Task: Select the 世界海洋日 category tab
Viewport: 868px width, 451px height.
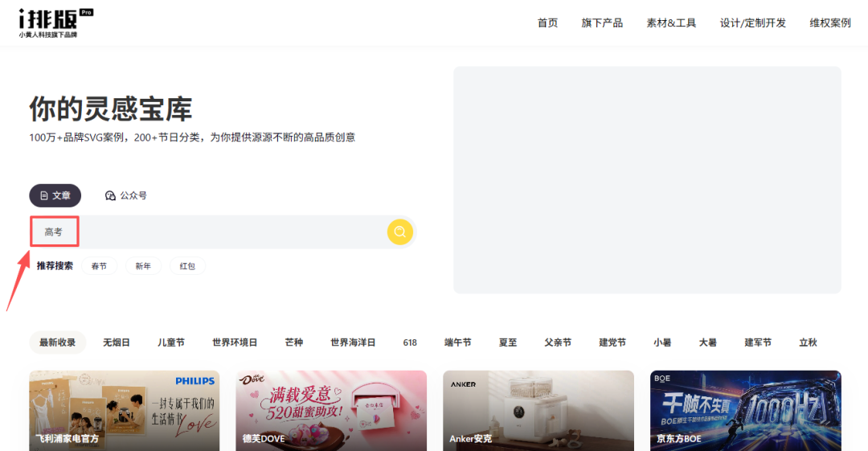Action: coord(353,342)
